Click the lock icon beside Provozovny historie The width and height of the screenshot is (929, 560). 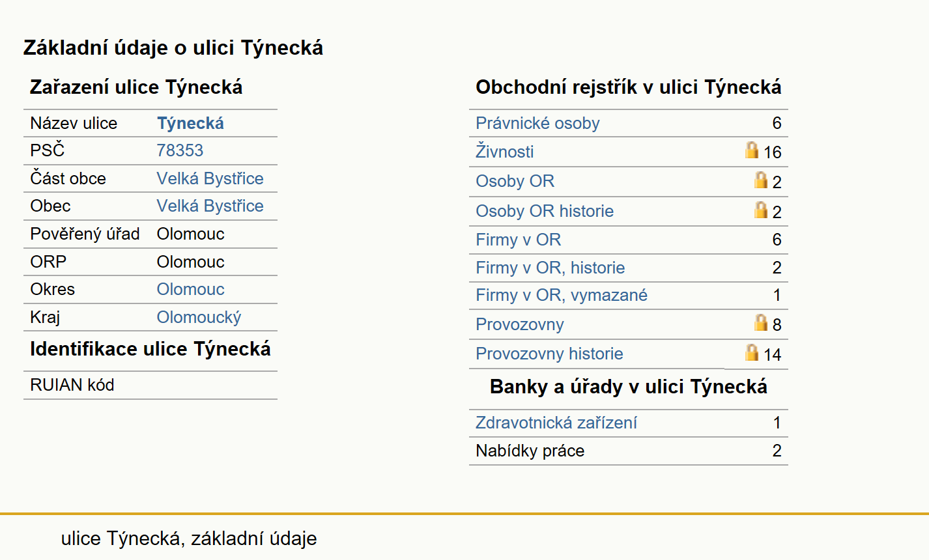[752, 352]
